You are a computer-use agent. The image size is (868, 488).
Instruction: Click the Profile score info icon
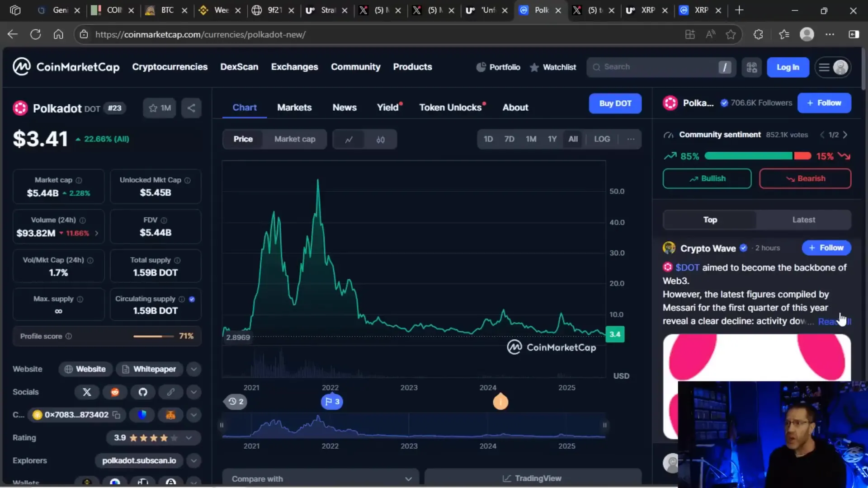pyautogui.click(x=69, y=336)
